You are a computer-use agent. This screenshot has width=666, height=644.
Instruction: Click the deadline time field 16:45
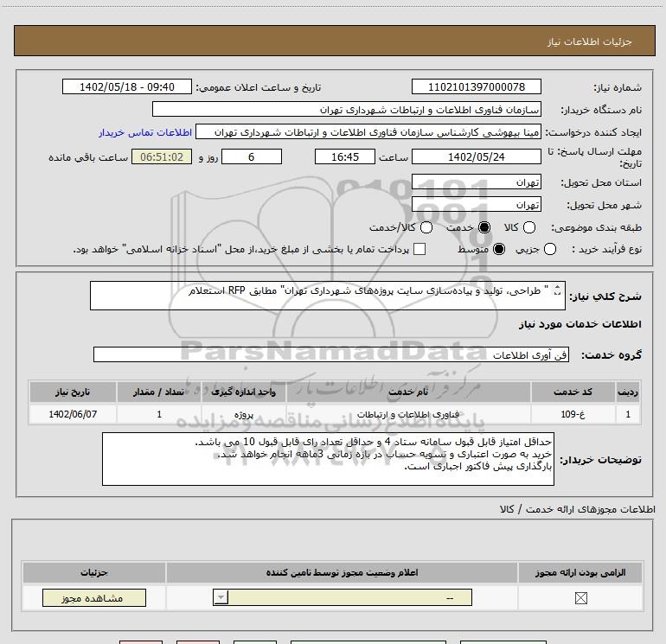coord(345,156)
